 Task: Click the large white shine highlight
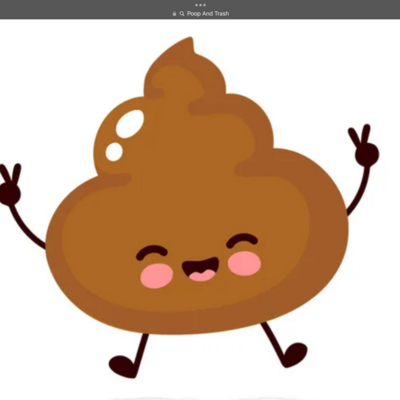pyautogui.click(x=130, y=124)
